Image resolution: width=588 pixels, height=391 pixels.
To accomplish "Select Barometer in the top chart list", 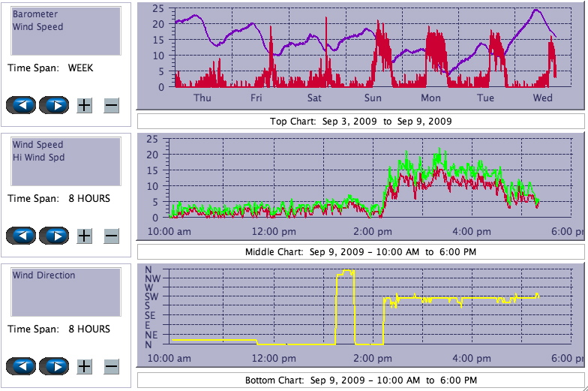I will [33, 14].
